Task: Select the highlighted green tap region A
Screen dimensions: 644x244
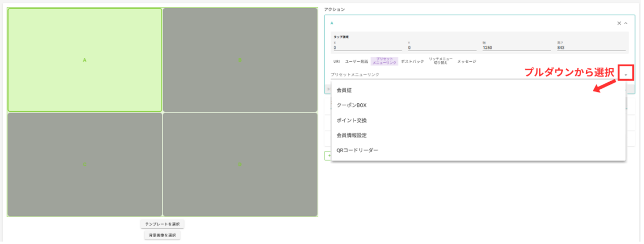Action: coord(85,60)
